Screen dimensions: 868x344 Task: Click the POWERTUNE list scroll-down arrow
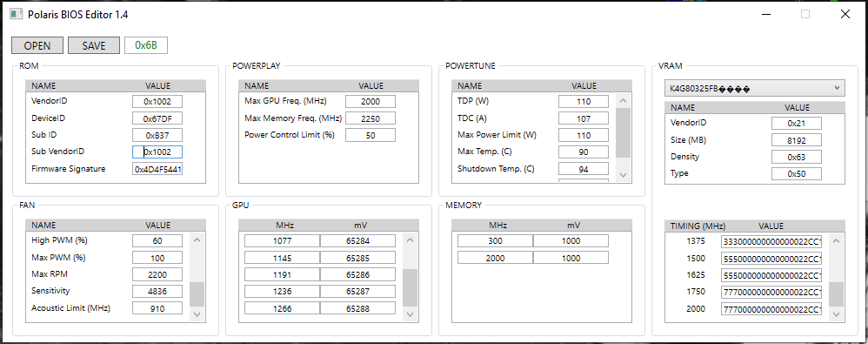click(x=623, y=175)
